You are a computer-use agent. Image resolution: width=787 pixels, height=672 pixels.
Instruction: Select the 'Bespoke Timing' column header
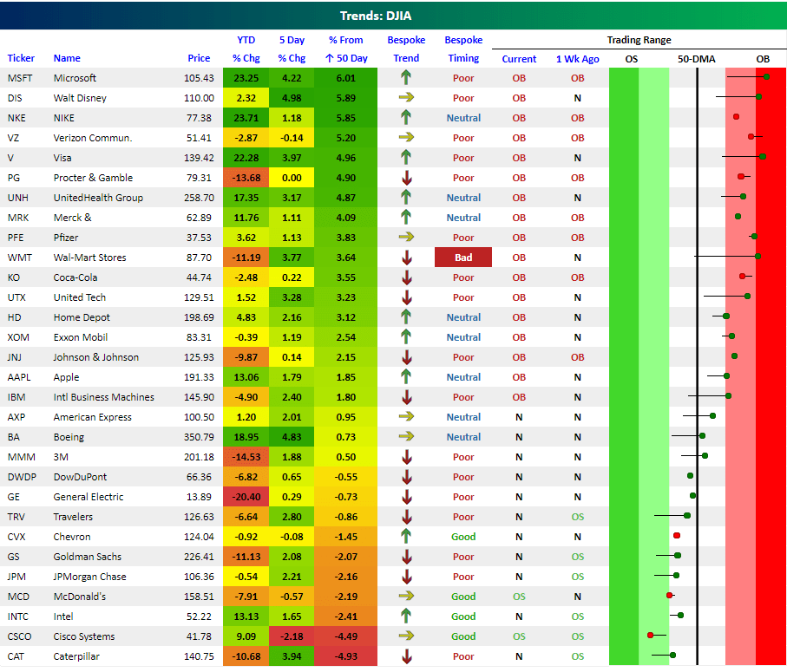[463, 49]
